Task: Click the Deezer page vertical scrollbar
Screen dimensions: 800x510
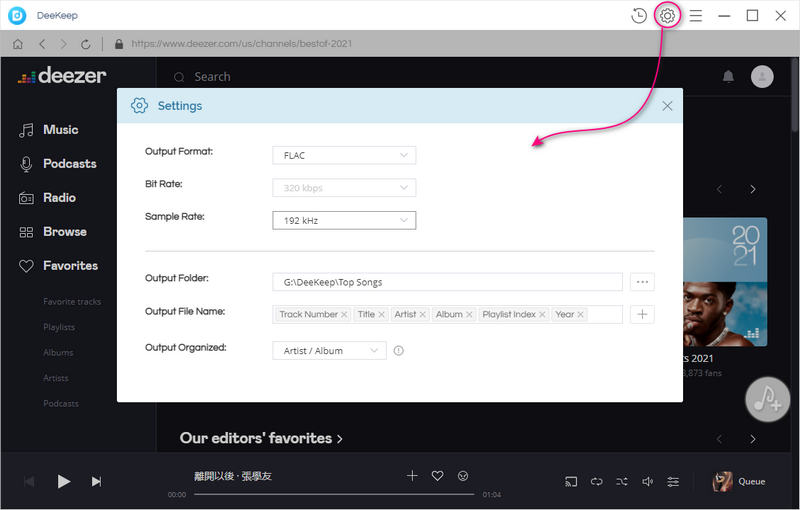Action: coord(795,95)
